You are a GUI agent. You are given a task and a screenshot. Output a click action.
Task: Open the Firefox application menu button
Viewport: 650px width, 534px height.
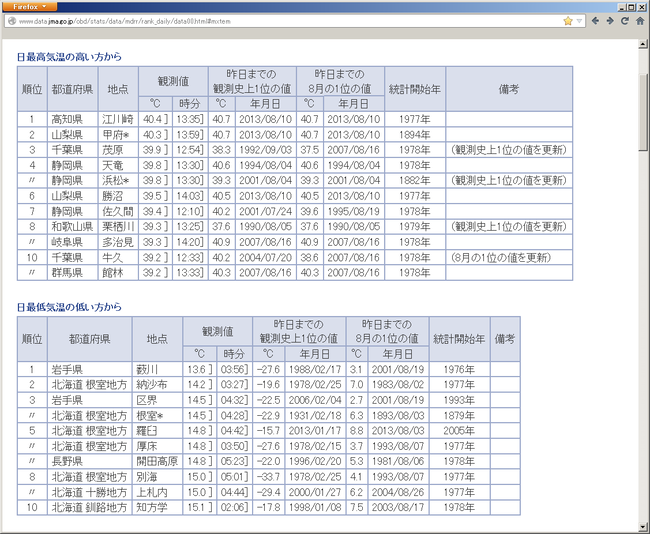pyautogui.click(x=28, y=7)
